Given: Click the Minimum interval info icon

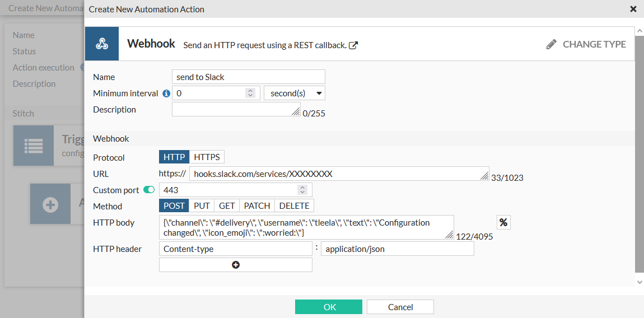Looking at the screenshot, I should pos(166,93).
